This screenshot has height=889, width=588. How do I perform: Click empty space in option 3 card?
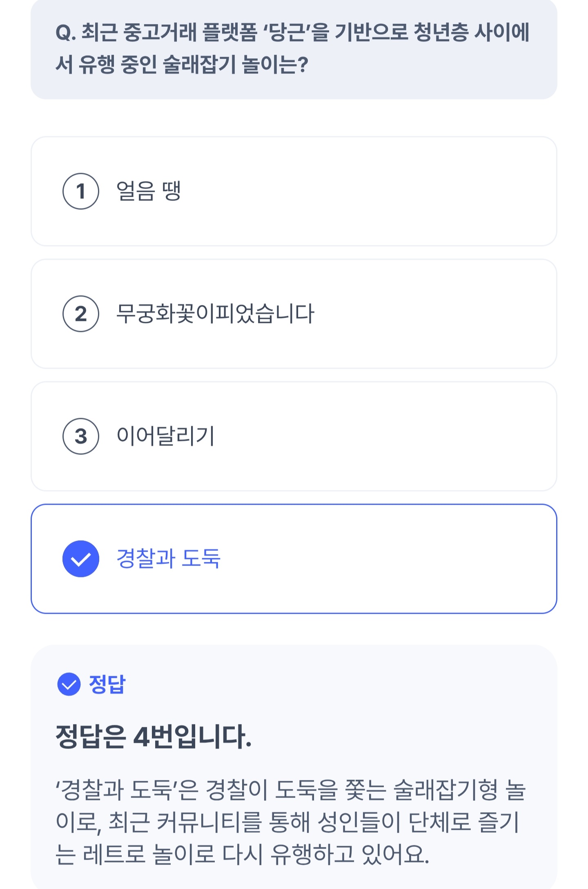(x=367, y=436)
